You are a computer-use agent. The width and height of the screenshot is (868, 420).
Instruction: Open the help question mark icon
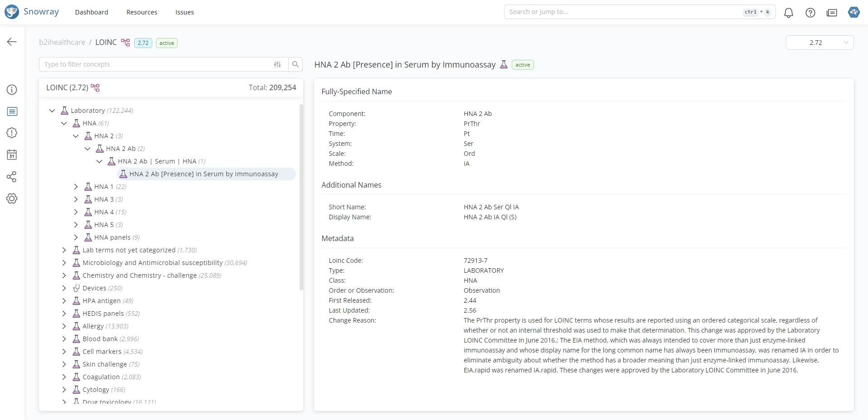810,13
